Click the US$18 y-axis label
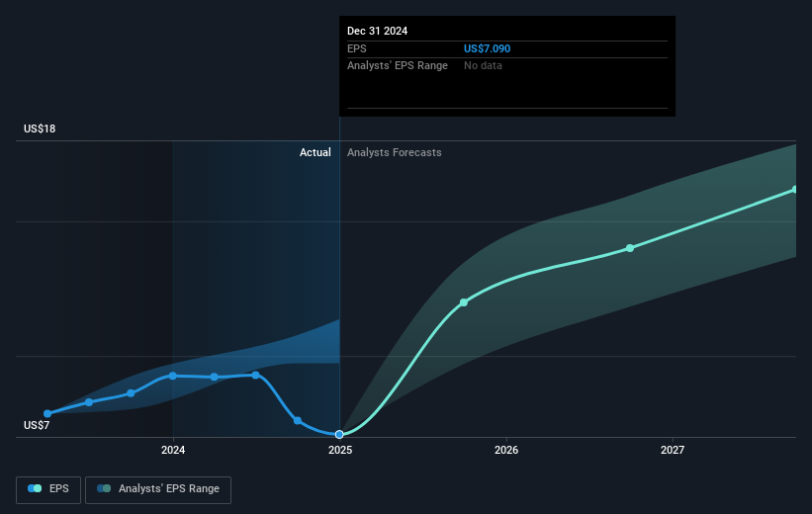 pos(40,128)
